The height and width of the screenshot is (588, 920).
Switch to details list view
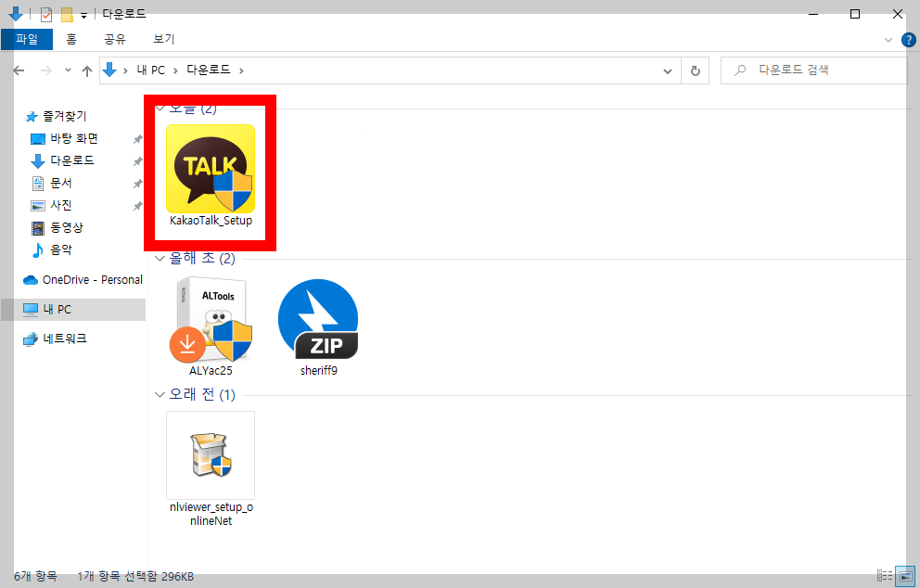pyautogui.click(x=885, y=576)
